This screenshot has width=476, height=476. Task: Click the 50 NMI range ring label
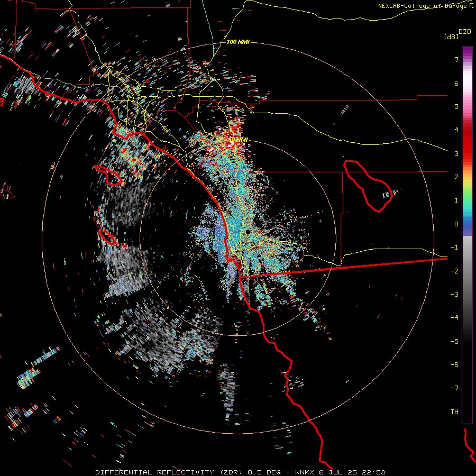(239, 140)
